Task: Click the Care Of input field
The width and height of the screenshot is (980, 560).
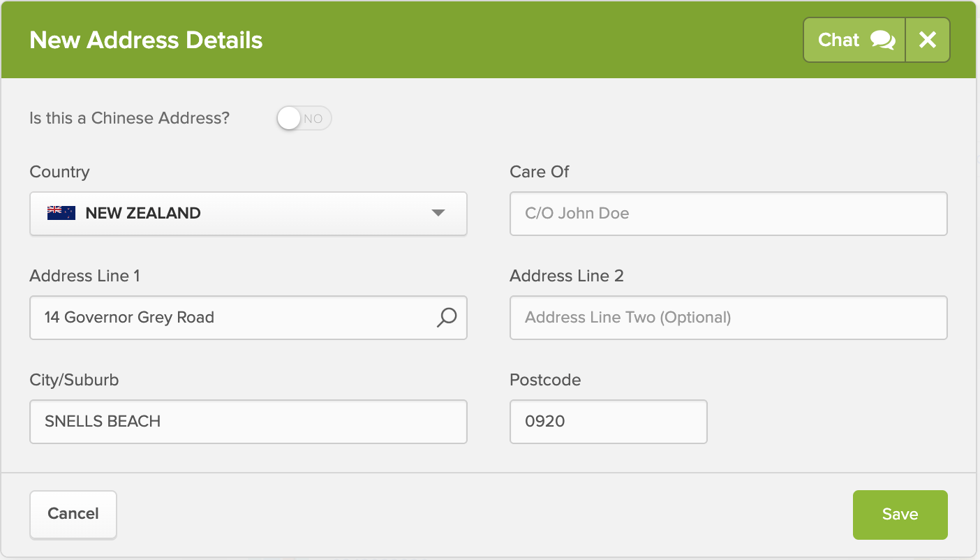Action: tap(728, 214)
